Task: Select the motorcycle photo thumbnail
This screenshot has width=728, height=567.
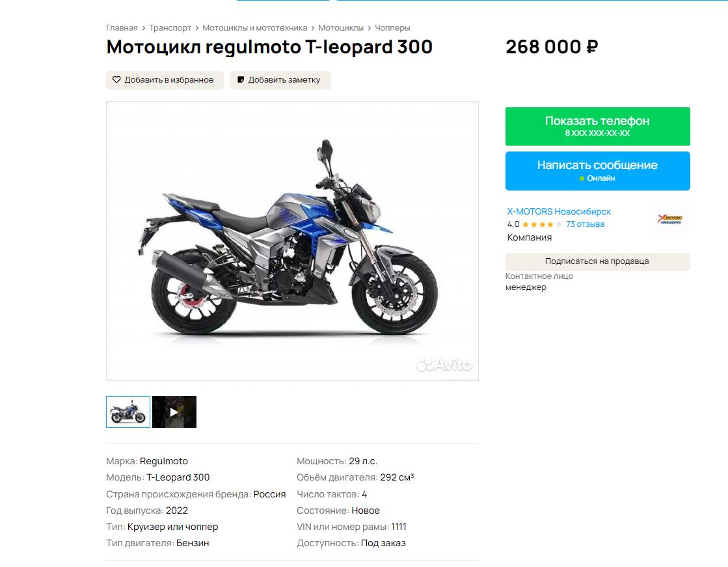Action: [x=128, y=412]
